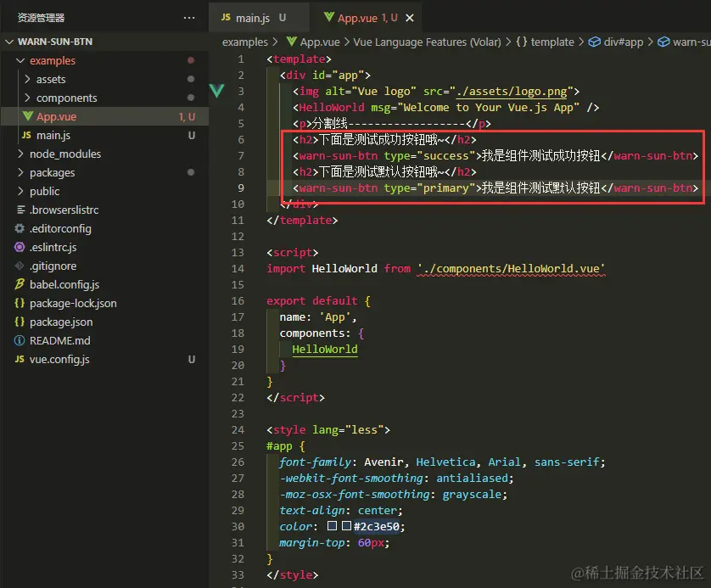Click the 'text-align' property on line 29
Viewport: 711px width, 588px height.
point(311,511)
